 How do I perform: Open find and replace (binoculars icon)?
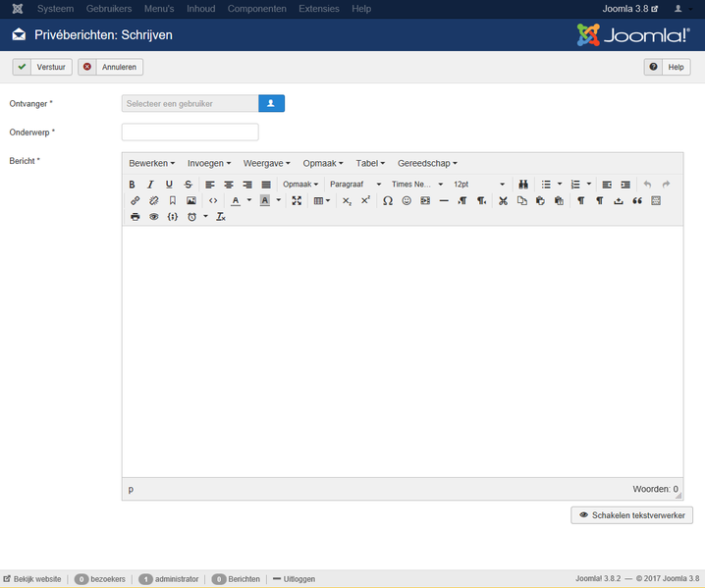pos(523,185)
